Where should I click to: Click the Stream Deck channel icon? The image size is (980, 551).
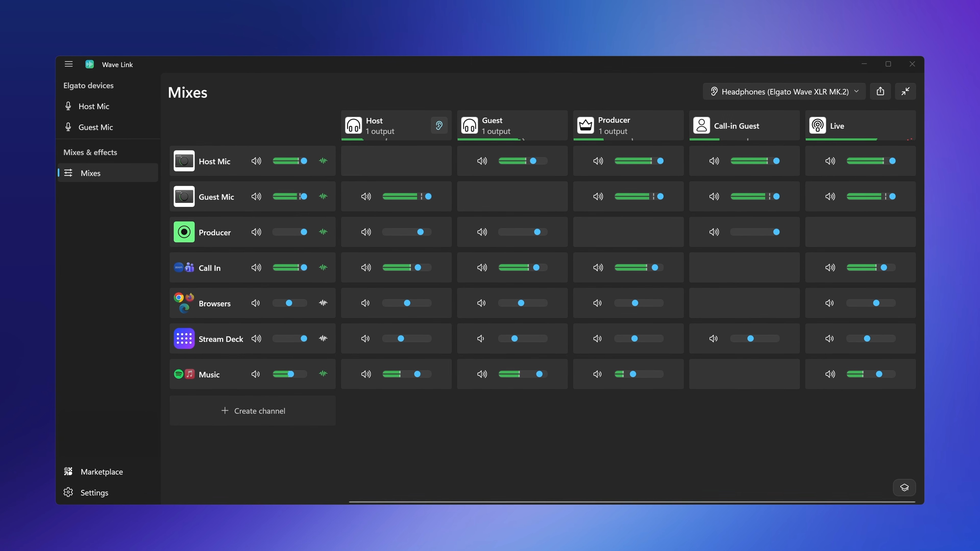click(184, 339)
